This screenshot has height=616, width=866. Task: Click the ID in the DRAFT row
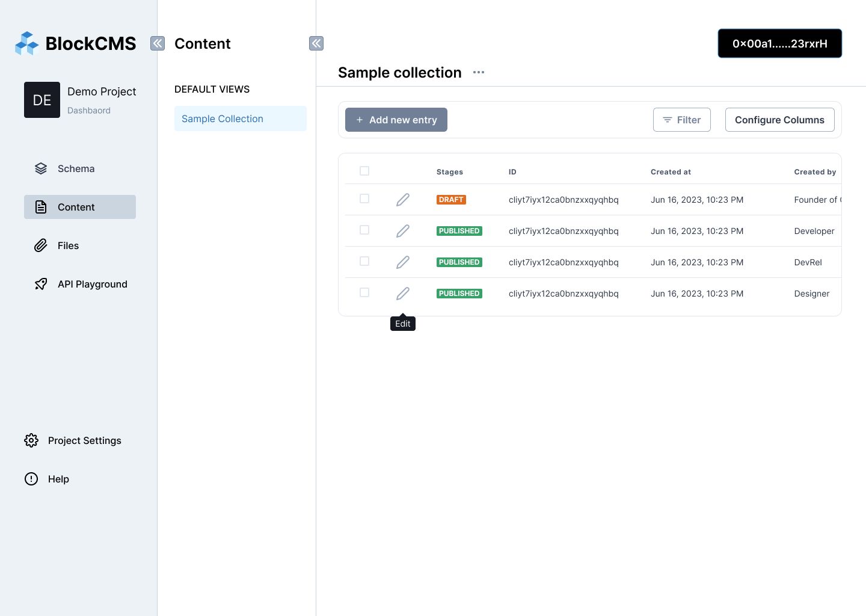pyautogui.click(x=564, y=200)
